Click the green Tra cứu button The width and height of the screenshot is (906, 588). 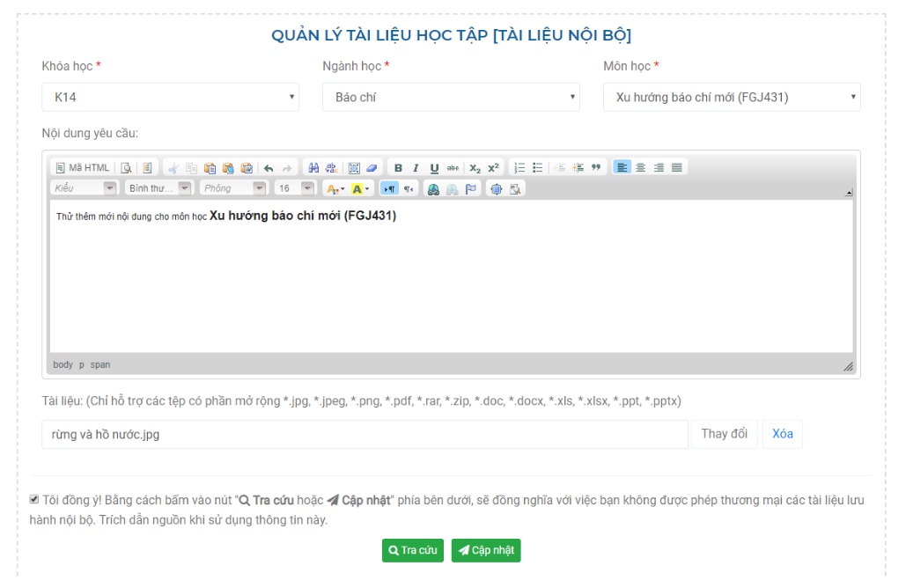tap(412, 550)
